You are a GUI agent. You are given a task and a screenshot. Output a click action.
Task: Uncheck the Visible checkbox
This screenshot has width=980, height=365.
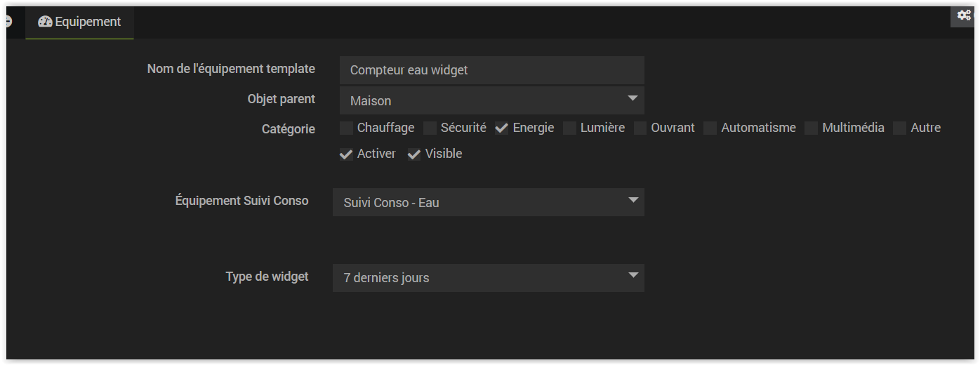[x=414, y=154]
